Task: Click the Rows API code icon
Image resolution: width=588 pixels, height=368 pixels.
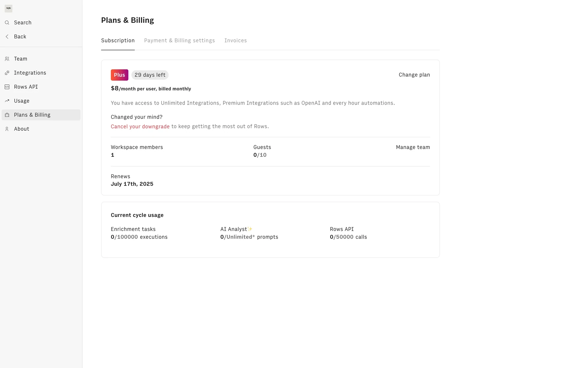Action: (7, 87)
